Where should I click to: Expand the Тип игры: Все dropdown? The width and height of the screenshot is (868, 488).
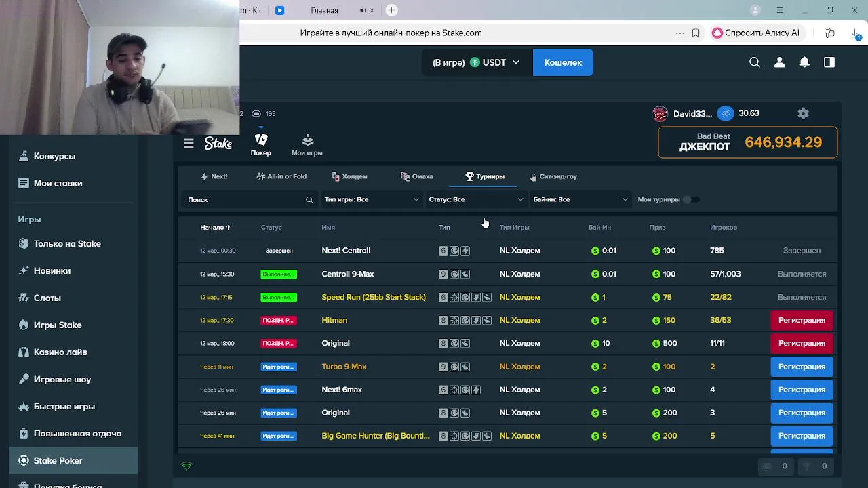(x=372, y=199)
